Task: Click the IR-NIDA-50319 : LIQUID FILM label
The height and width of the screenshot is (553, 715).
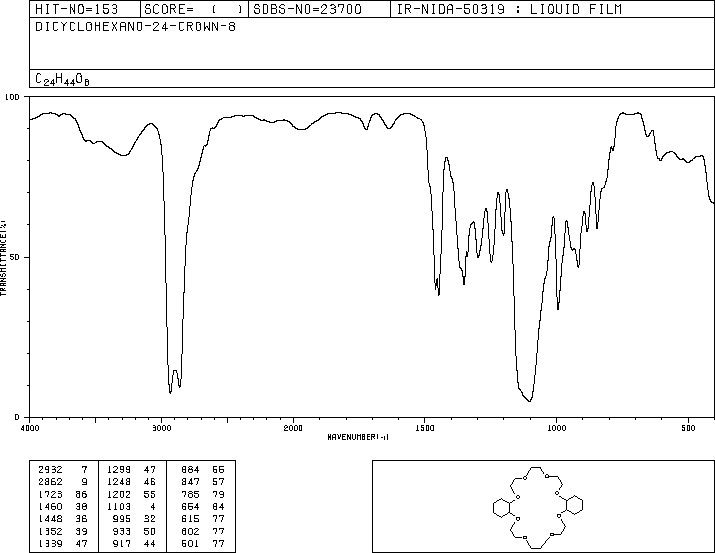Action: pyautogui.click(x=509, y=9)
